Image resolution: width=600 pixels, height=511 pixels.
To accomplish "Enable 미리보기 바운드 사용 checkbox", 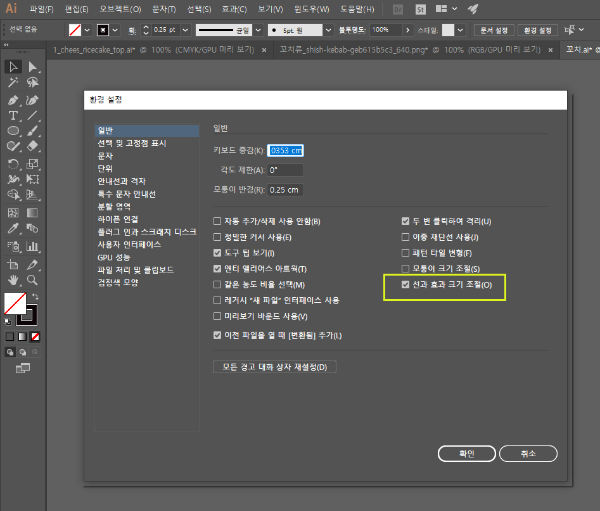I will (x=217, y=316).
